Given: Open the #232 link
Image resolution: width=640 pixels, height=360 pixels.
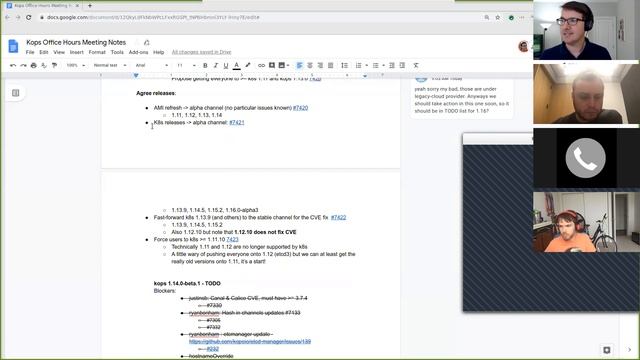Looking at the screenshot, I should point(213,349).
